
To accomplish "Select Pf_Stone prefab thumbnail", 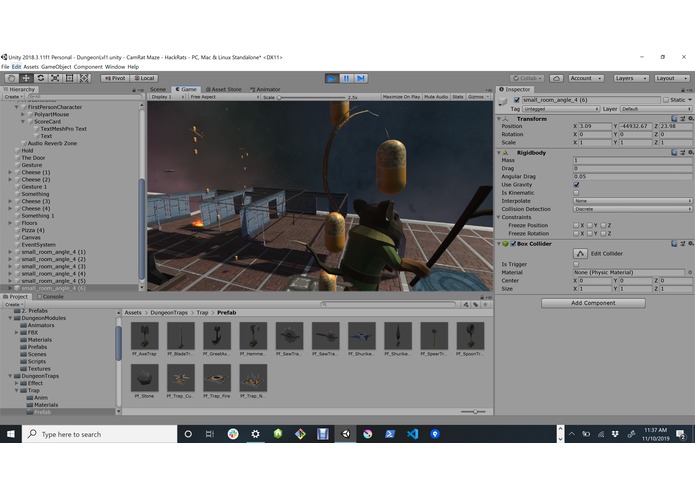I will (144, 378).
